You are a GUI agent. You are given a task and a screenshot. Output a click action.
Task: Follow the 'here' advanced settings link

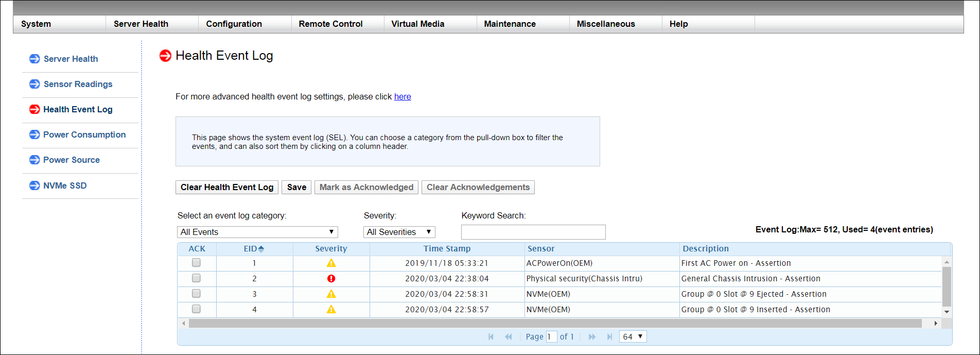coord(402,97)
